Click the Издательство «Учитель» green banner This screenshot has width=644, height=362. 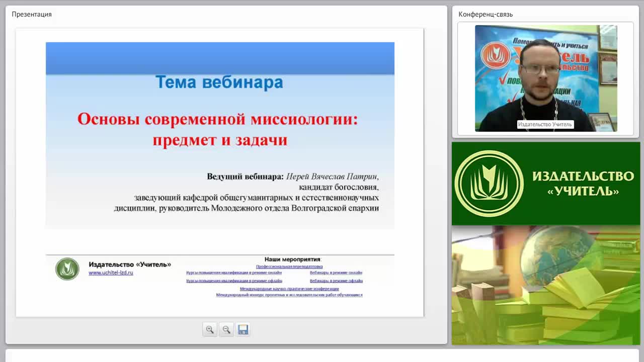coord(546,184)
